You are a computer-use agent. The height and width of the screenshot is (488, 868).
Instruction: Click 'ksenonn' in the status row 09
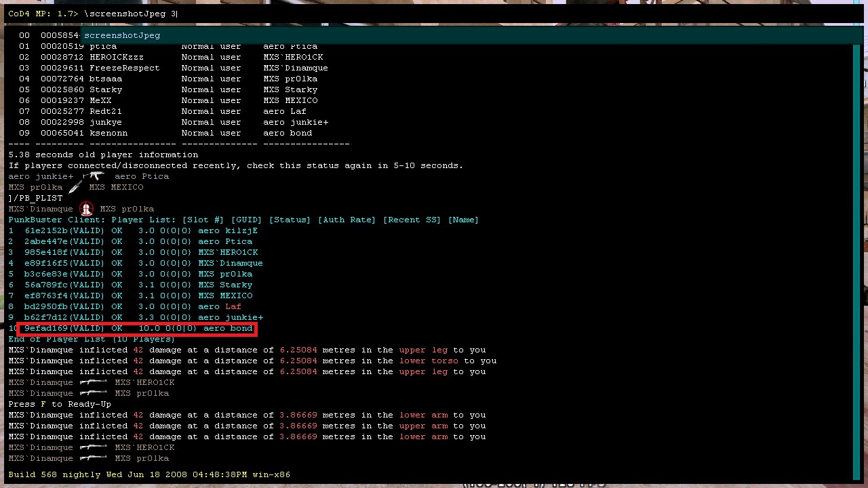click(x=108, y=133)
